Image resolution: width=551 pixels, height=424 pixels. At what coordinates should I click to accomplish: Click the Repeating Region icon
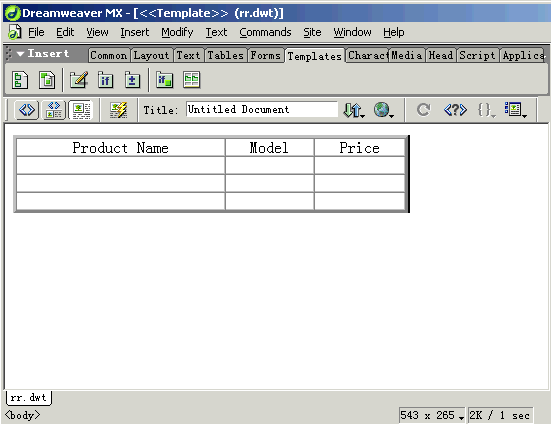132,80
